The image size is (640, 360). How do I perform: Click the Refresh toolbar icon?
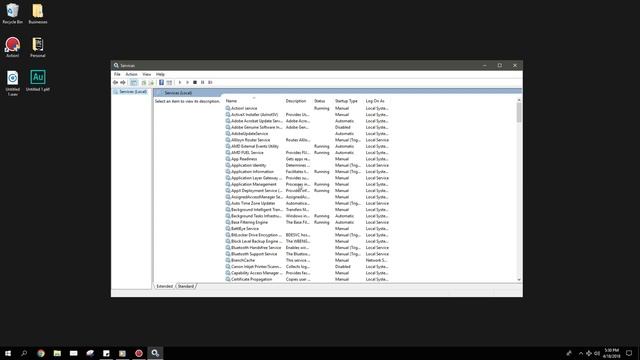click(x=144, y=82)
